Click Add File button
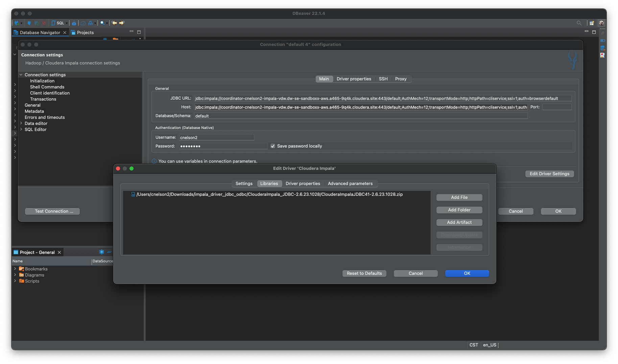 [x=459, y=197]
